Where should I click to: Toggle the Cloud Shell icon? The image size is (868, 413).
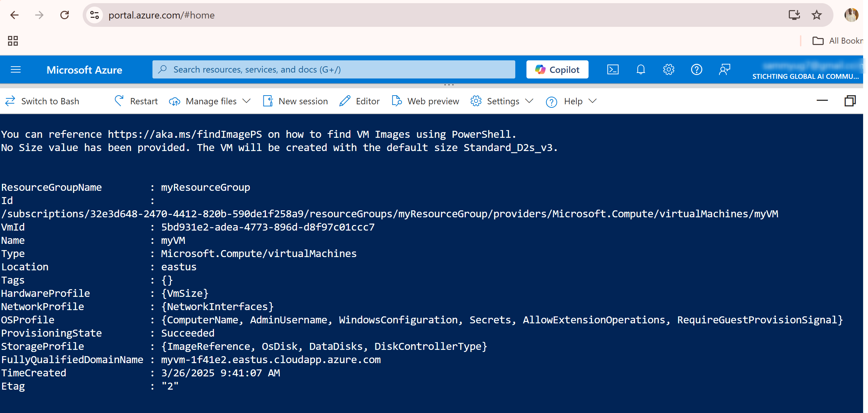coord(613,69)
